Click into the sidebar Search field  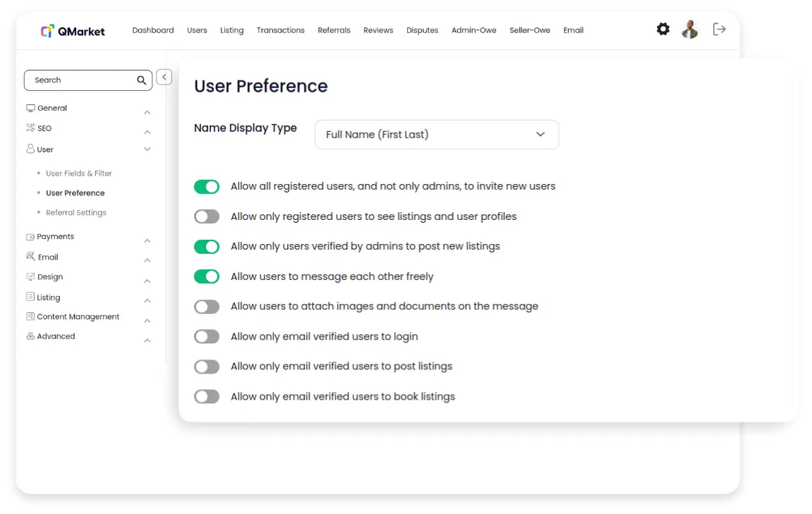[78, 80]
